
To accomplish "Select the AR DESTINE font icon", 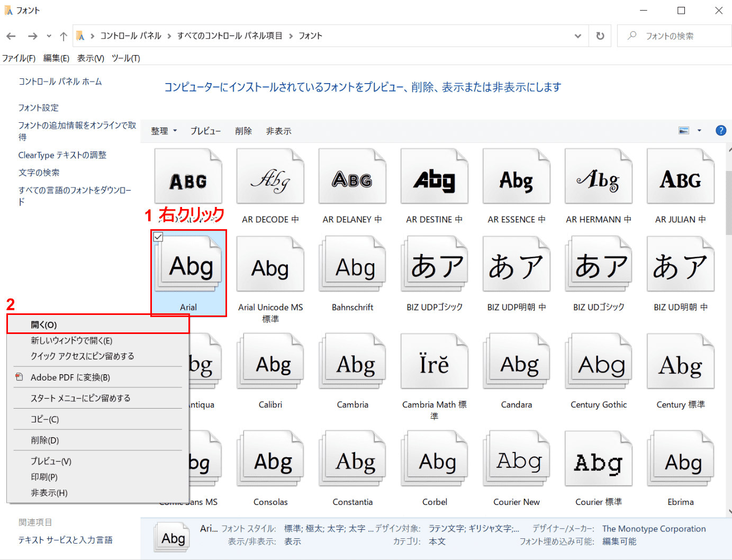I will click(x=435, y=176).
